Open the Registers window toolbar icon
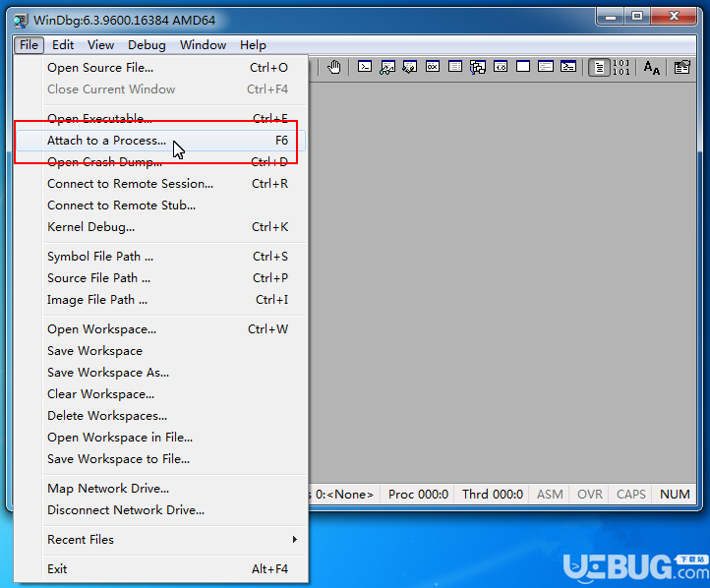The width and height of the screenshot is (710, 588). (433, 67)
